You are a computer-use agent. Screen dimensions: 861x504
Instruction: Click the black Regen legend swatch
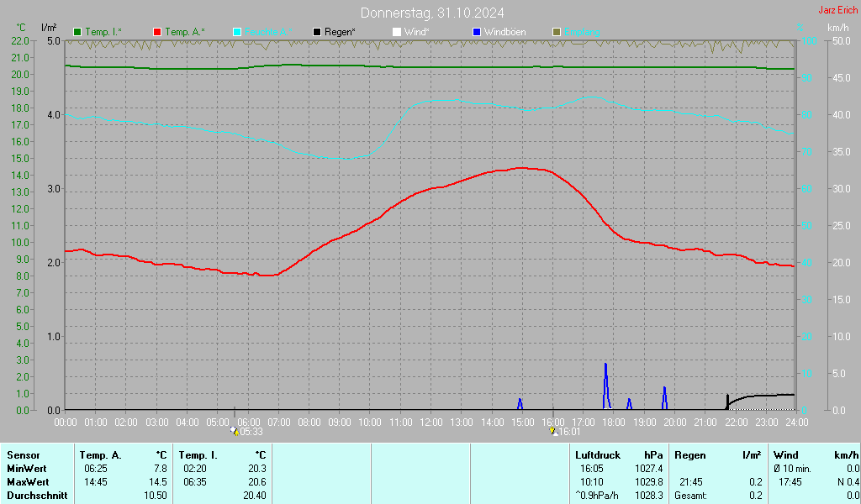(317, 32)
